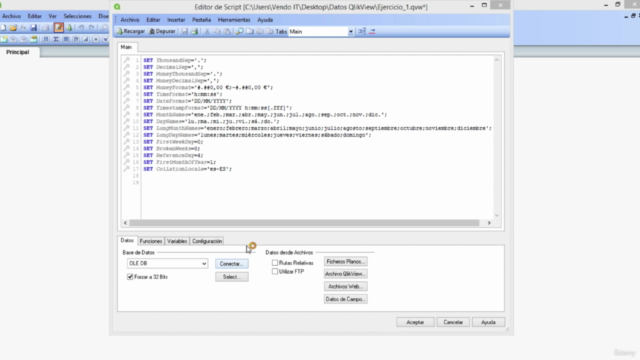
Task: Click the empty script line 19
Action: pyautogui.click(x=316, y=182)
